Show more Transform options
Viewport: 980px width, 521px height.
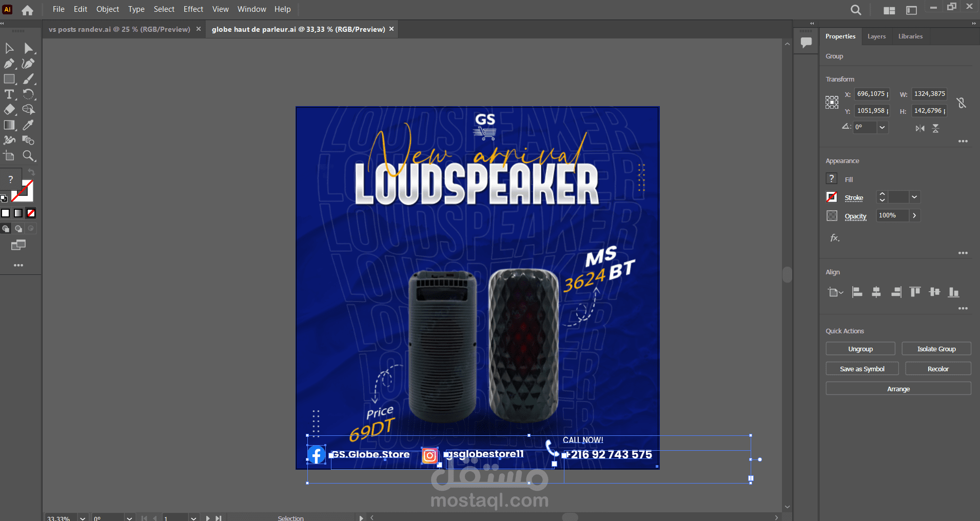click(963, 141)
